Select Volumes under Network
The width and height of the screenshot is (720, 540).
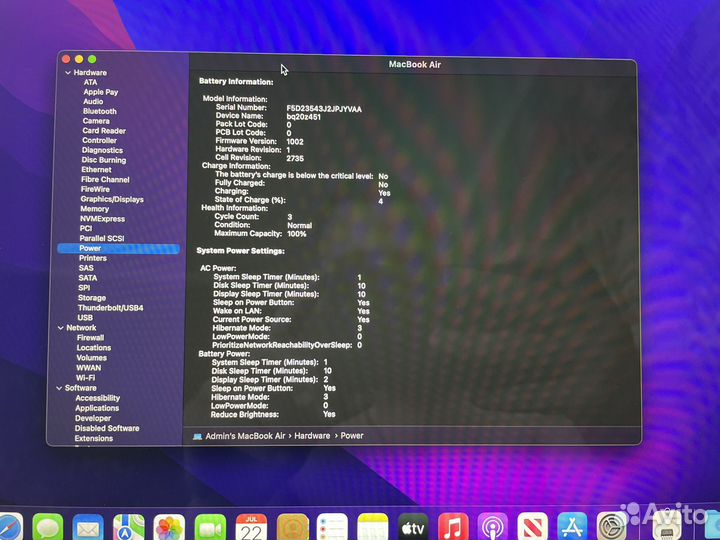(91, 358)
